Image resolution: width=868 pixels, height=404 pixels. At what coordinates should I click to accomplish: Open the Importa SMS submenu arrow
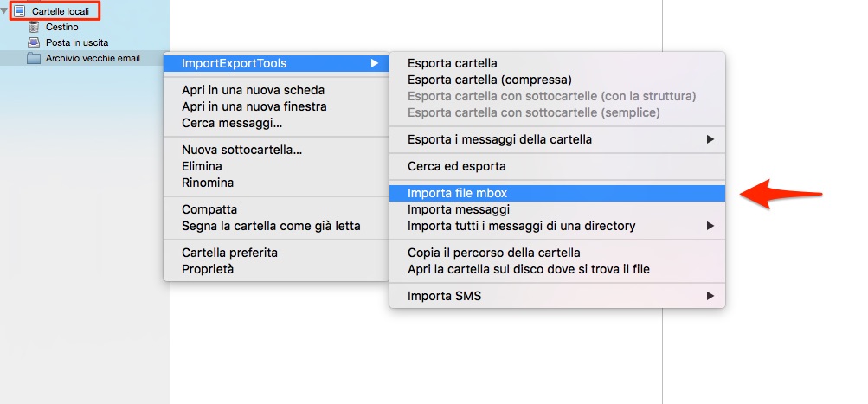710,296
